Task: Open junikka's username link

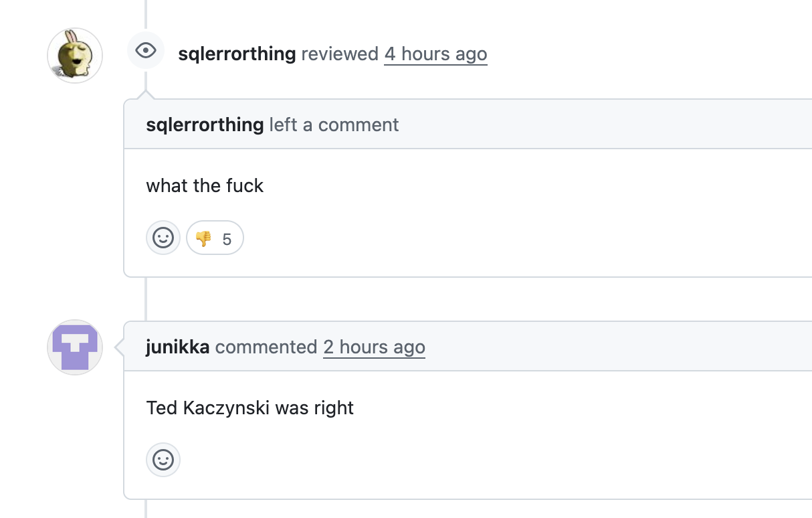Action: point(178,347)
